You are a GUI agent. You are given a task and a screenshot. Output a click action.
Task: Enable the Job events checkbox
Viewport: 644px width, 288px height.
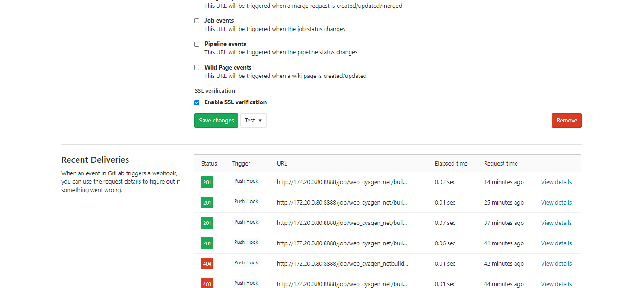[x=197, y=21]
